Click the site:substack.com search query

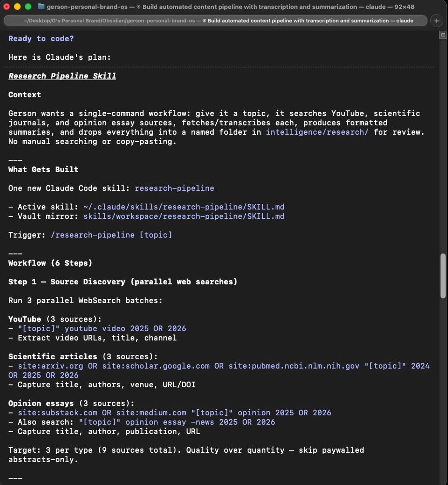(x=174, y=413)
